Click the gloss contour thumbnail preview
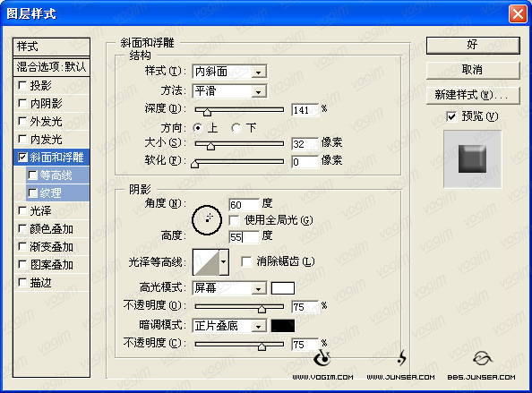Screen dimensions: 532x393 [206, 262]
